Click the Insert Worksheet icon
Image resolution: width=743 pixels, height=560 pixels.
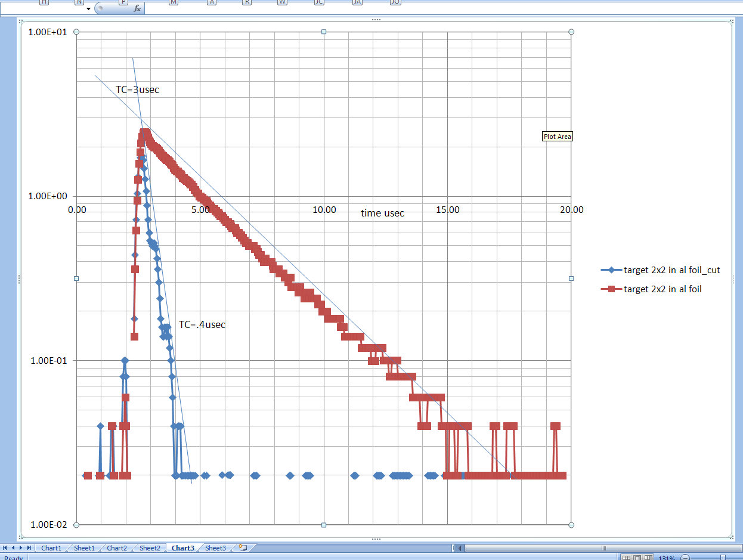(242, 547)
